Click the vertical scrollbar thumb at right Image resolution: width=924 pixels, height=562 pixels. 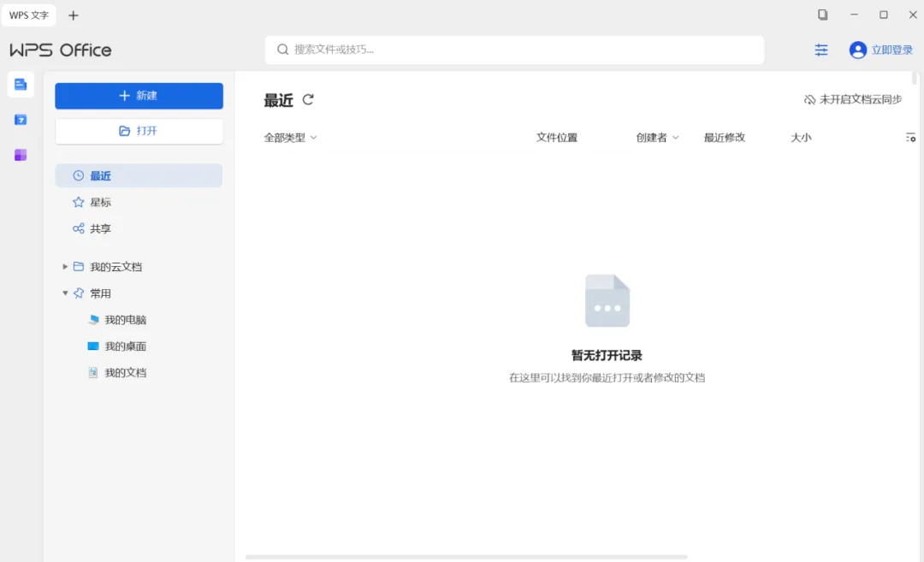[915, 78]
